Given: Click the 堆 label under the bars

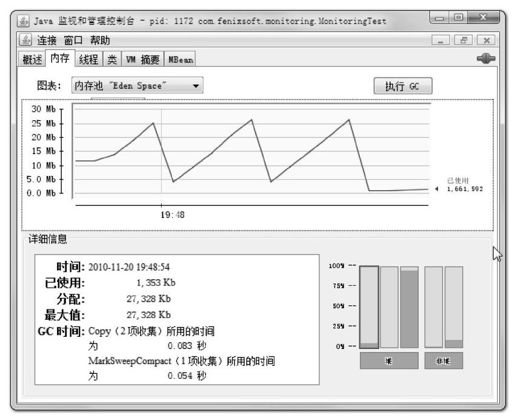Looking at the screenshot, I should [389, 361].
